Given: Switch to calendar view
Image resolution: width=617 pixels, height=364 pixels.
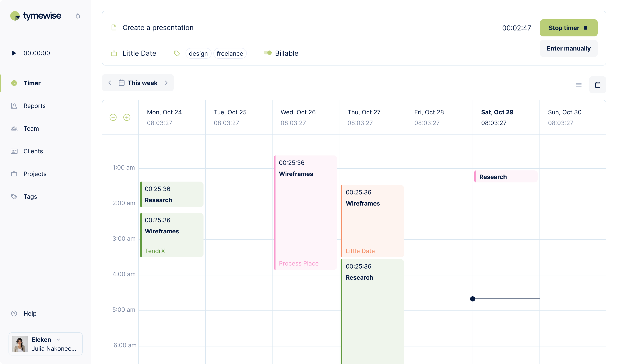Looking at the screenshot, I should [598, 85].
